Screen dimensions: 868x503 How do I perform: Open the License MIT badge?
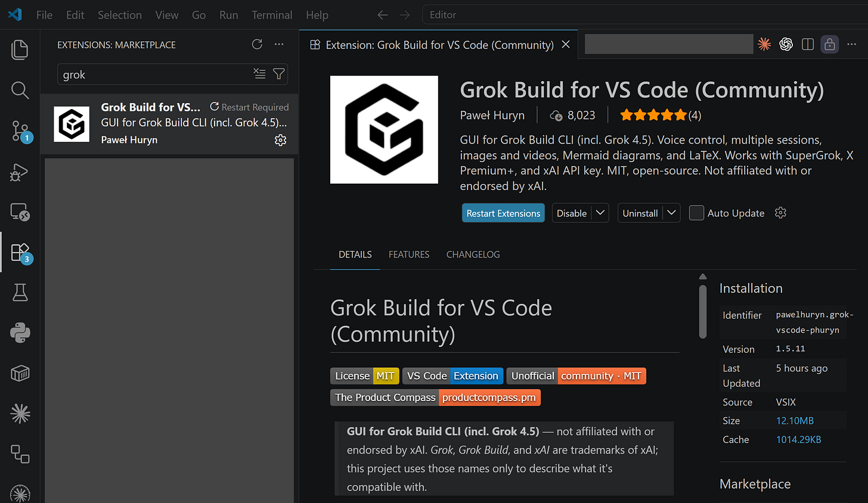point(365,376)
